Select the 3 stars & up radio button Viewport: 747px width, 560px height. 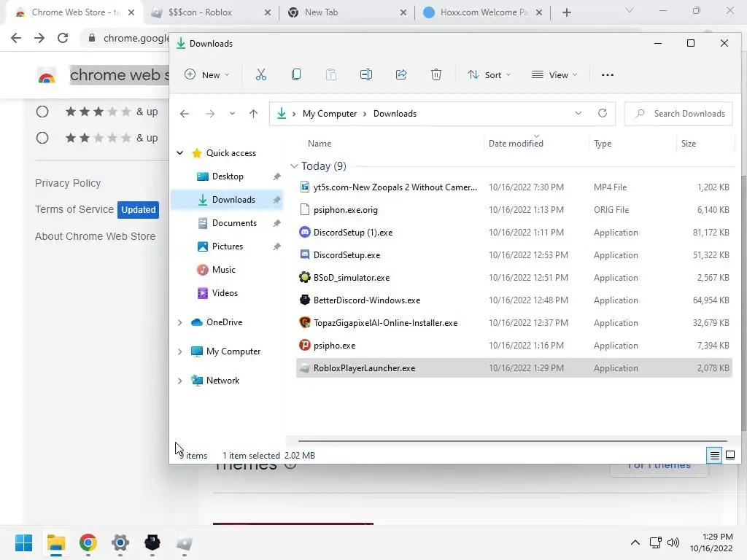click(x=42, y=112)
